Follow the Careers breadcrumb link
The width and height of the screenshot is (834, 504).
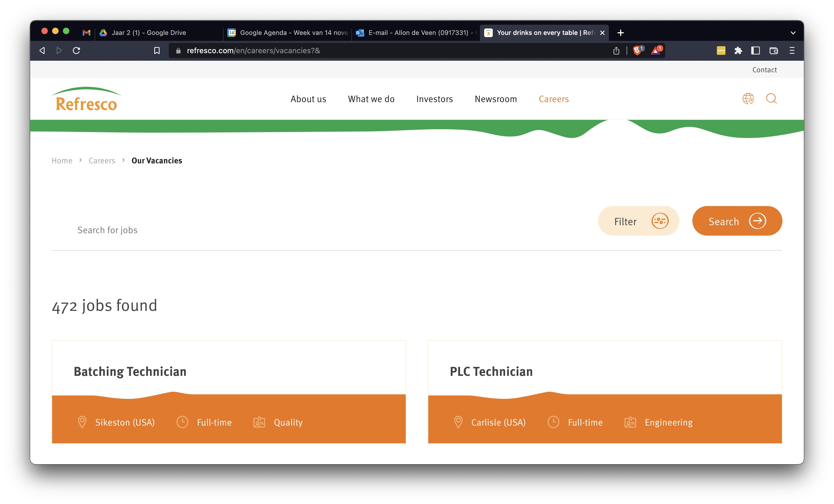pos(102,160)
